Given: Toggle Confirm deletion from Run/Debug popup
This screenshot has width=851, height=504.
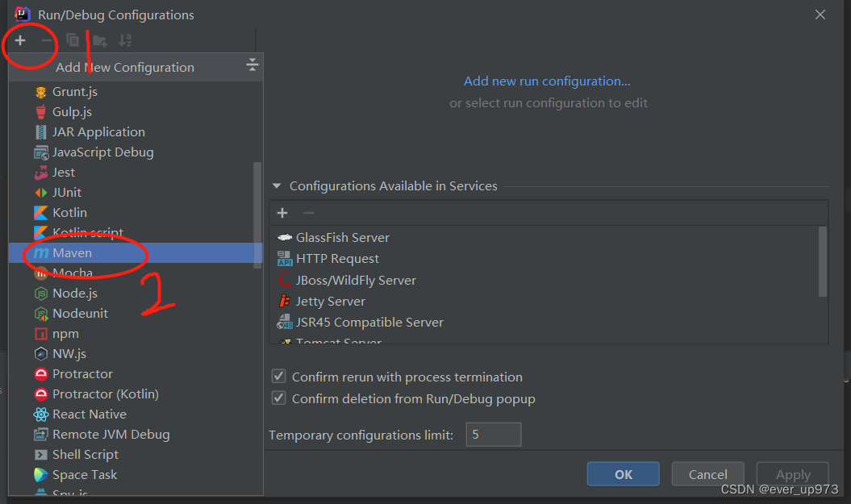Looking at the screenshot, I should pos(278,398).
